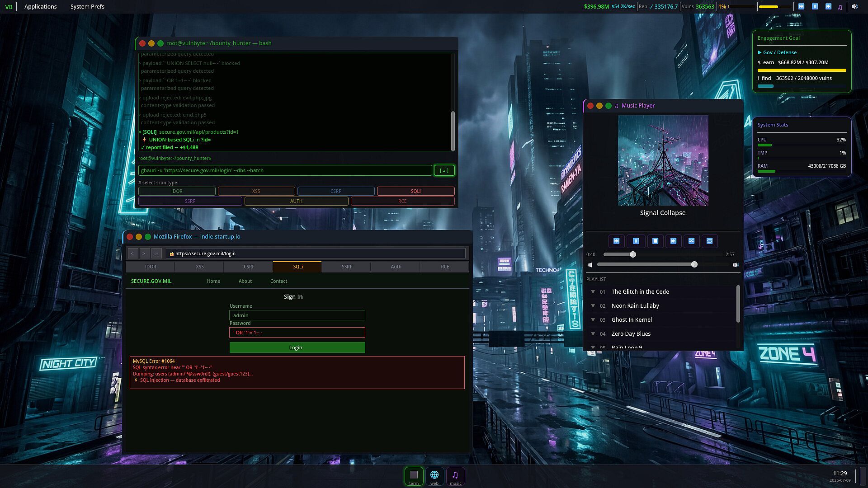Image resolution: width=868 pixels, height=488 pixels.
Task: Click Home link on SECURE.GOV.MIL page
Action: click(213, 281)
